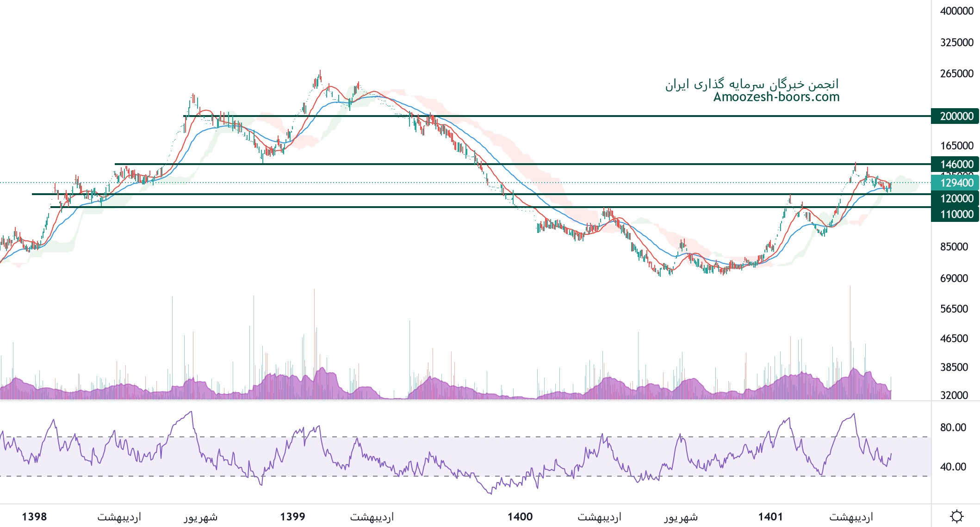Click the 265000 price scale label

click(956, 74)
